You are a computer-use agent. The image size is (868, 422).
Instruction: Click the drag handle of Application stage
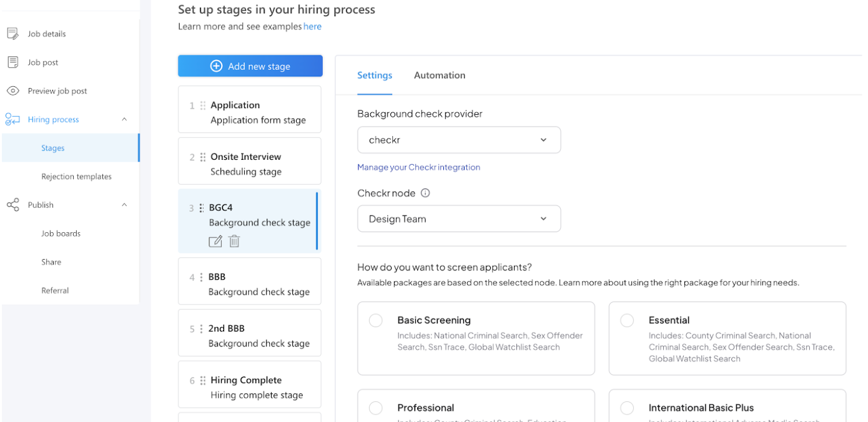tap(203, 105)
